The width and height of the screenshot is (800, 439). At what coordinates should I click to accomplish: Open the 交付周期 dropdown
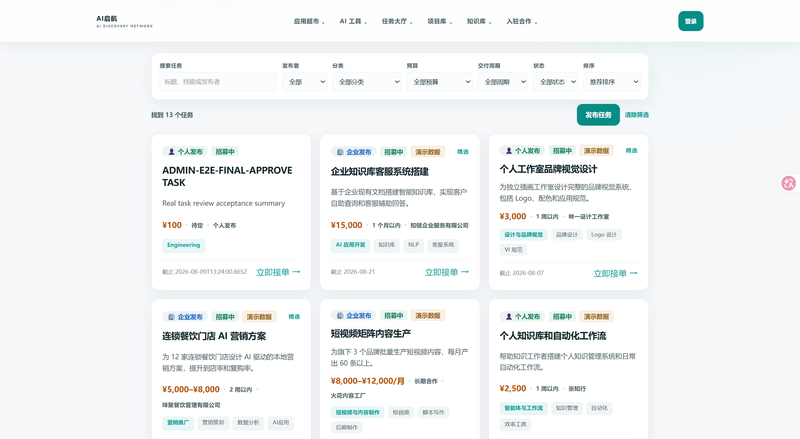click(503, 82)
